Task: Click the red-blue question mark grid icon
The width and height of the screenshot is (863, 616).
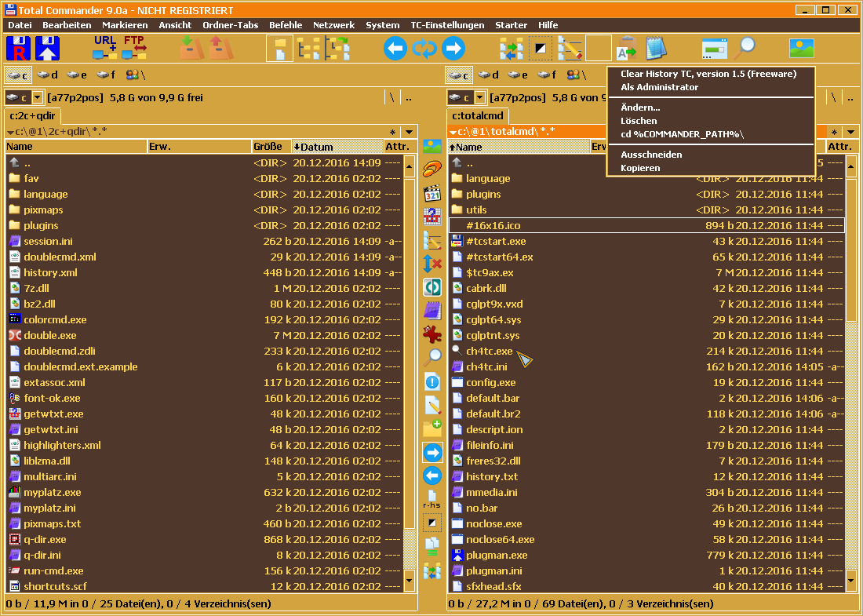Action: (432, 217)
